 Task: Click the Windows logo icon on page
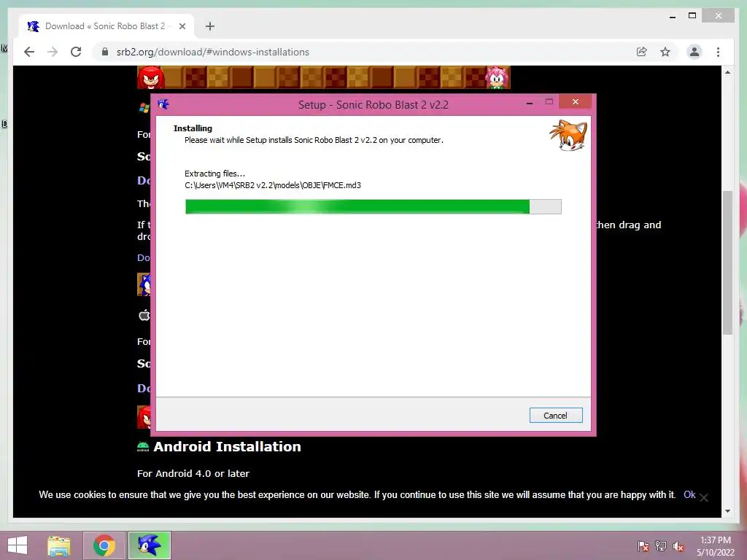(x=144, y=108)
